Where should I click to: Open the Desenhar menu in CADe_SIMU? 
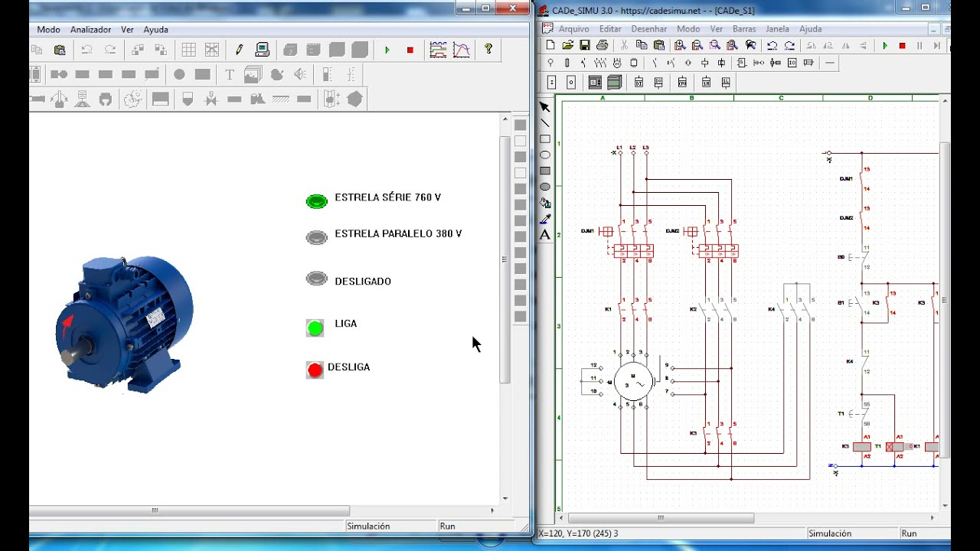tap(648, 29)
